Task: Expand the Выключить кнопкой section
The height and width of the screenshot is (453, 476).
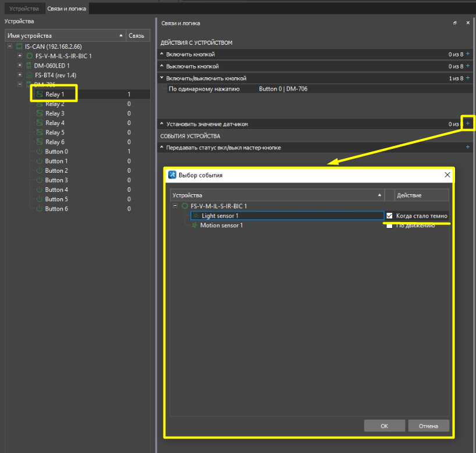Action: click(162, 66)
